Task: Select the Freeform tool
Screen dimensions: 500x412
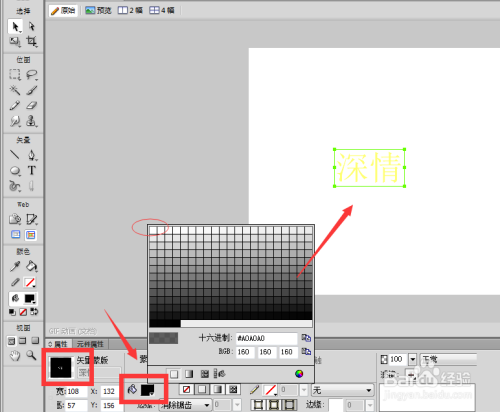Action: coord(15,186)
